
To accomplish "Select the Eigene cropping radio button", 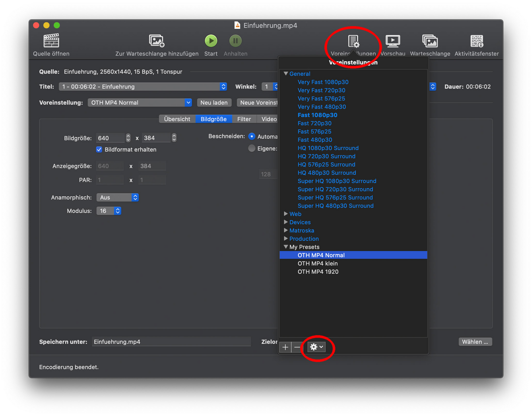I will point(252,149).
